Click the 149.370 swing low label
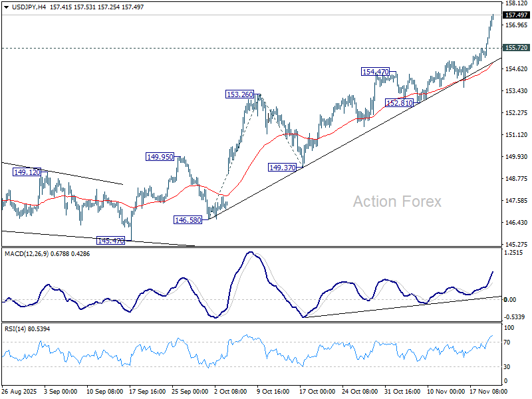Screen dimensions: 532x399 [x=282, y=168]
